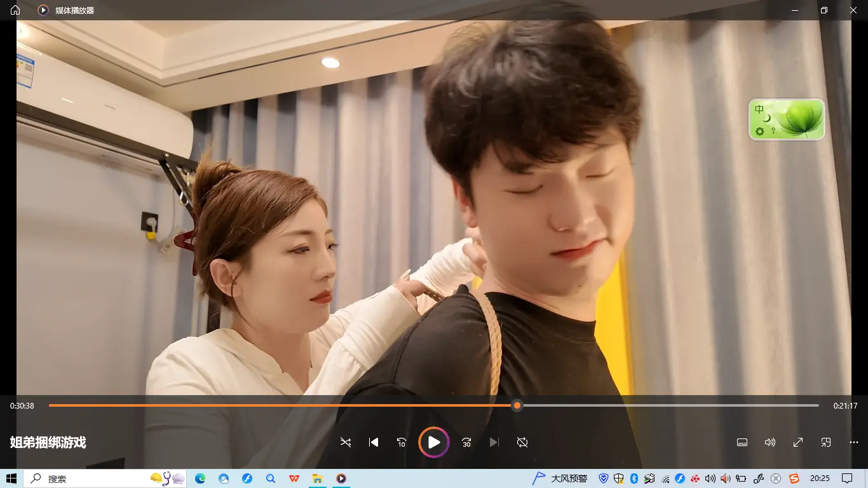
Task: Skip forward 30 seconds
Action: (x=466, y=442)
